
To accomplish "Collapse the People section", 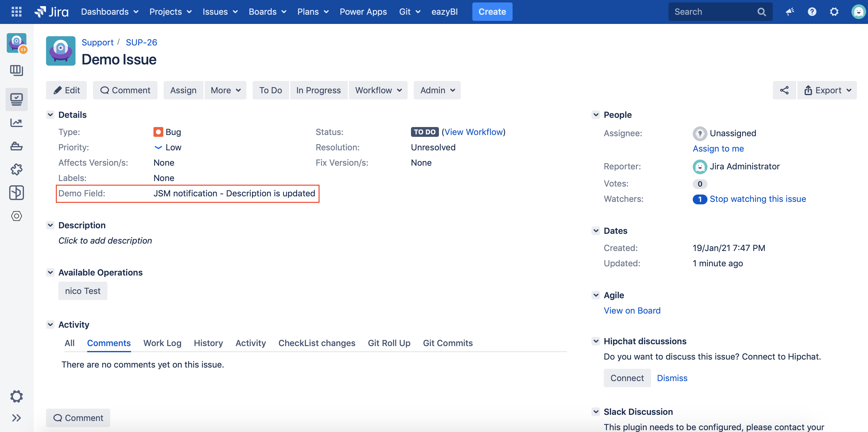I will point(596,115).
